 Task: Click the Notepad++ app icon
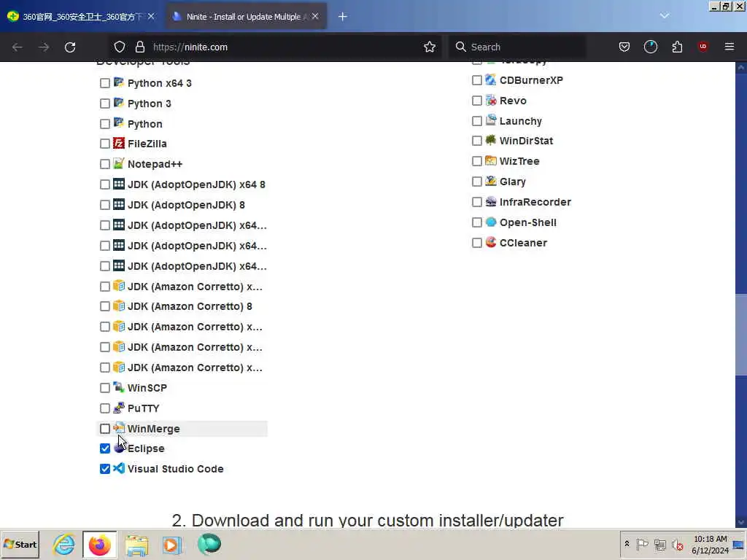[119, 163]
